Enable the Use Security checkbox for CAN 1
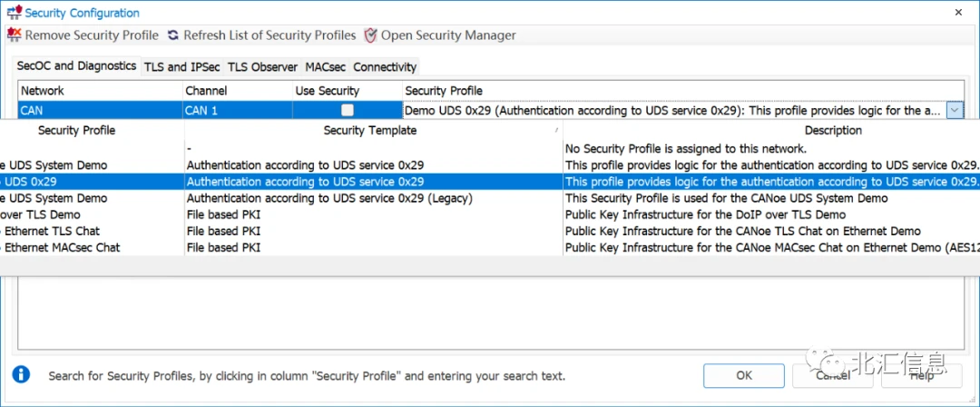The width and height of the screenshot is (980, 407). pyautogui.click(x=347, y=110)
